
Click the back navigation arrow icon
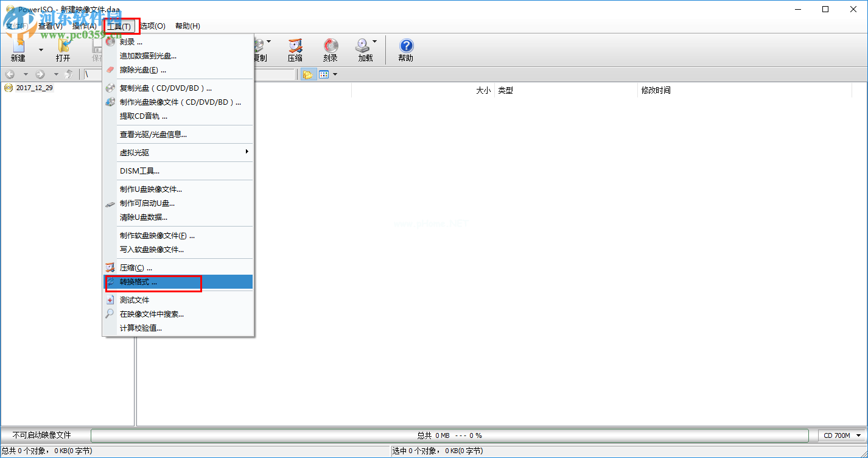[10, 74]
